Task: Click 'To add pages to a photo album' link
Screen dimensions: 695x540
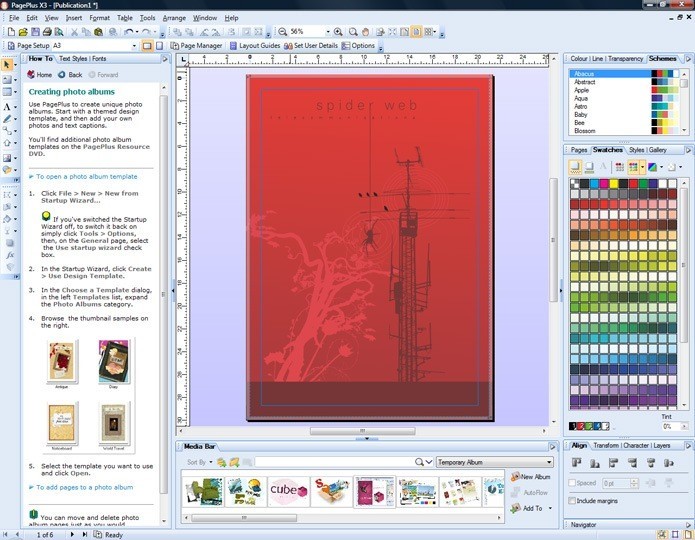Action: [x=85, y=487]
